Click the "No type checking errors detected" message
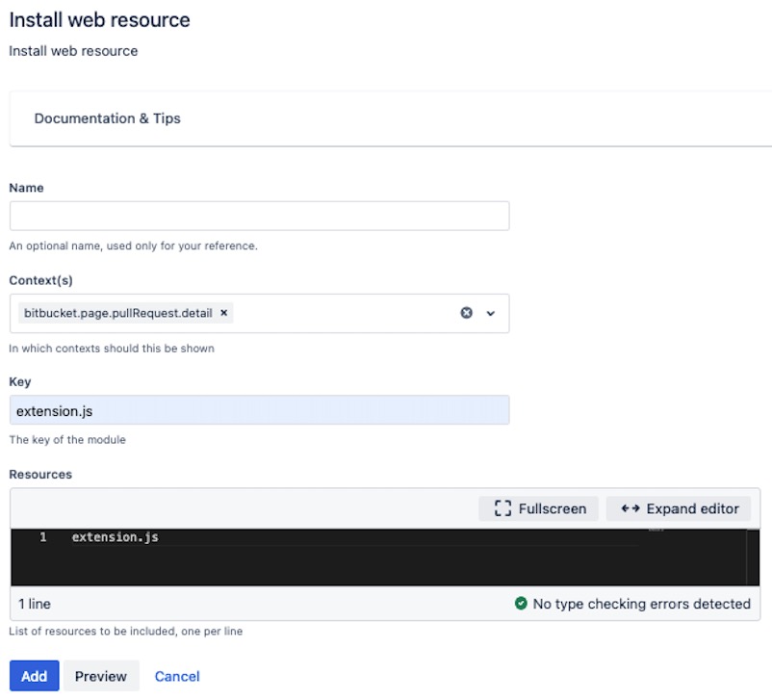 641,604
